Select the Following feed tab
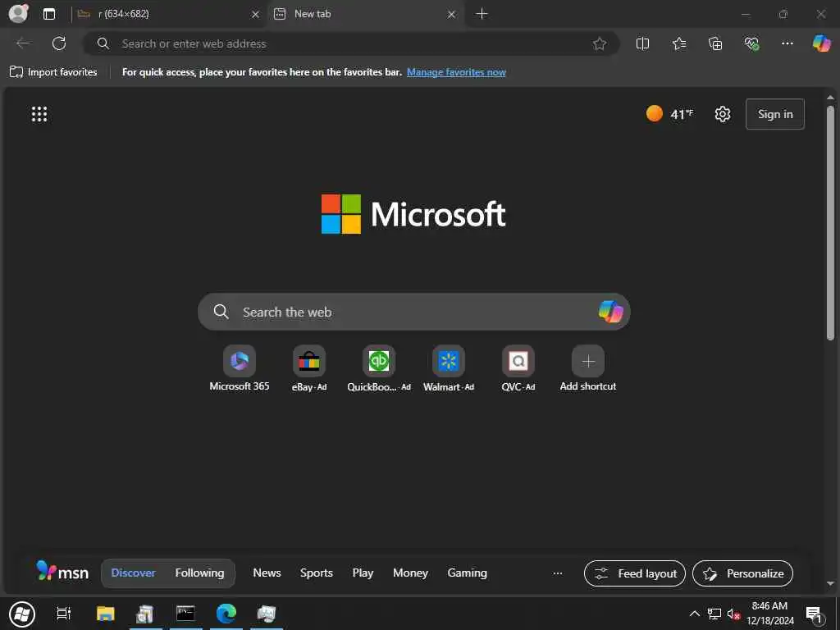 click(199, 573)
